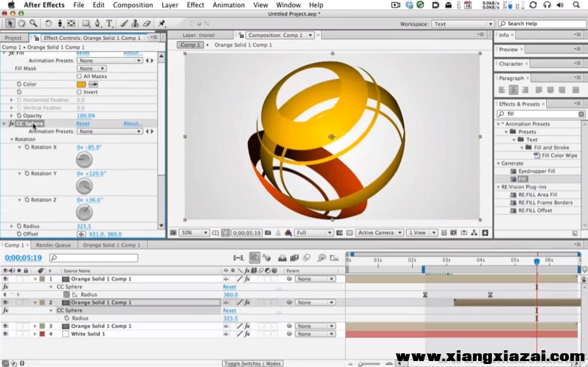
Task: Click Reset for CC Sphere in Effect Controls
Action: coord(83,124)
